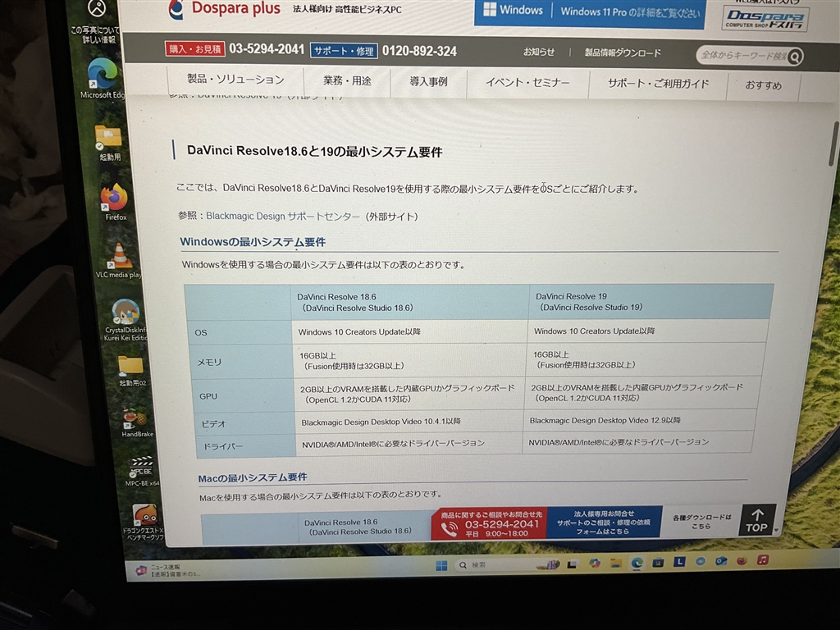Open the blue L app in taskbar

click(x=679, y=562)
